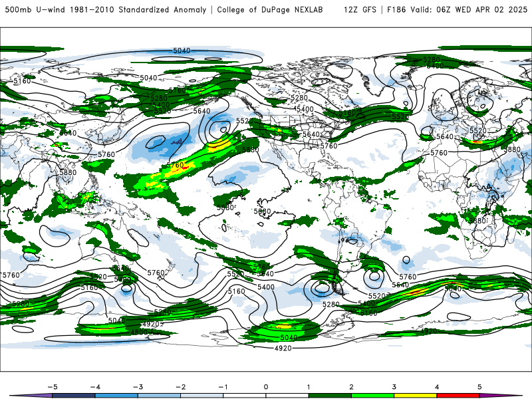Click the '5' colorbar tick label

click(x=479, y=387)
